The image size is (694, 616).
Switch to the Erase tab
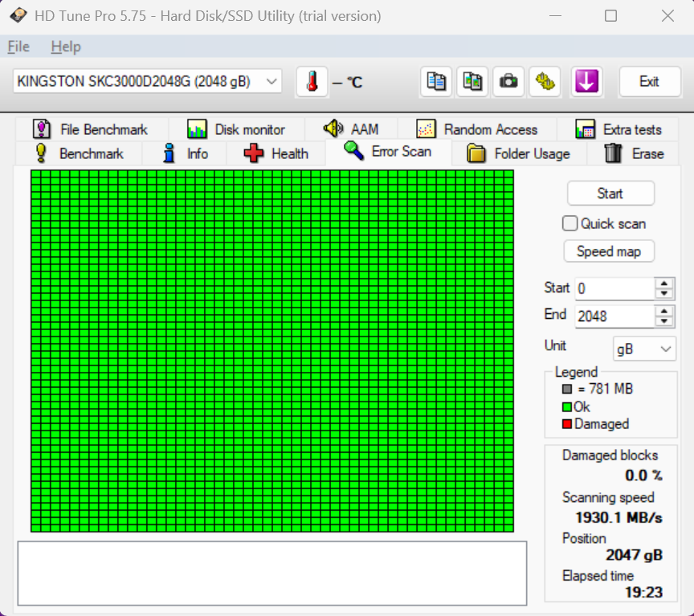coord(634,153)
